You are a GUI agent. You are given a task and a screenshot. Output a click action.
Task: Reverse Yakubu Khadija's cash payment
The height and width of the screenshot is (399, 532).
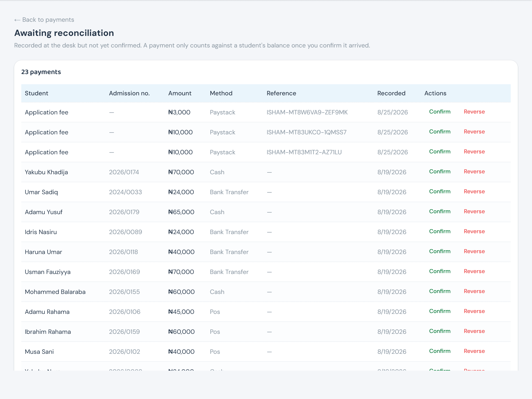474,172
